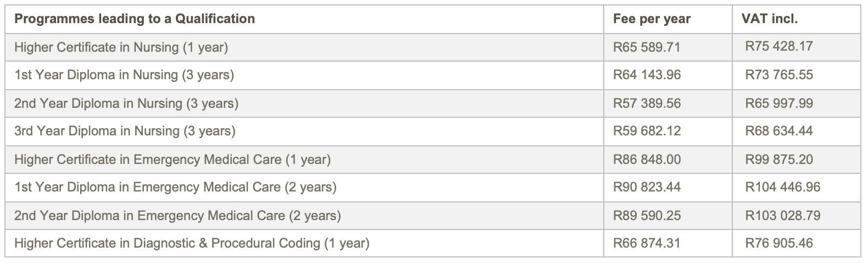This screenshot has height=263, width=868.
Task: Click the R89 590.25 fee amount
Action: pos(647,215)
